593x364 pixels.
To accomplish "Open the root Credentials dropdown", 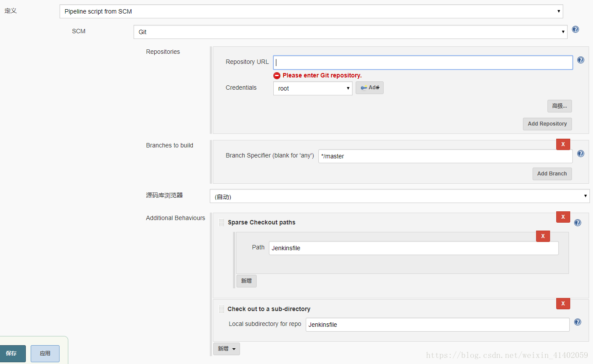I will tap(313, 88).
